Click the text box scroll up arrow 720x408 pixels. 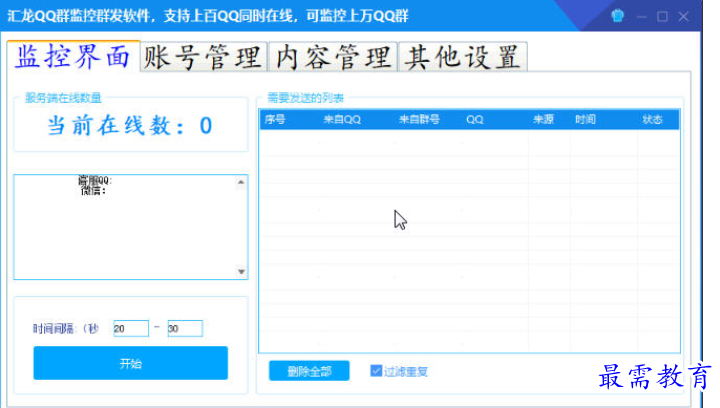click(241, 182)
